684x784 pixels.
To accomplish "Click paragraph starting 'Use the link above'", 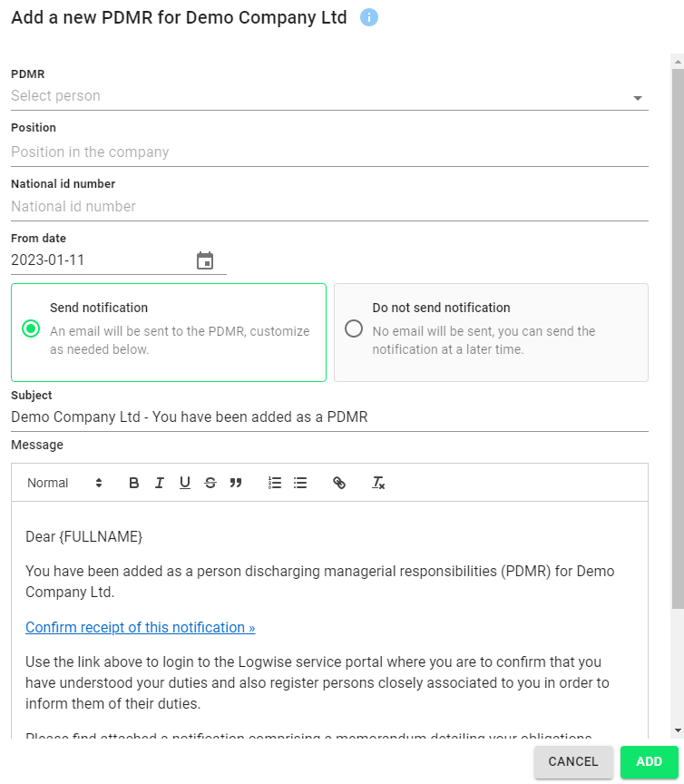I will pyautogui.click(x=318, y=682).
